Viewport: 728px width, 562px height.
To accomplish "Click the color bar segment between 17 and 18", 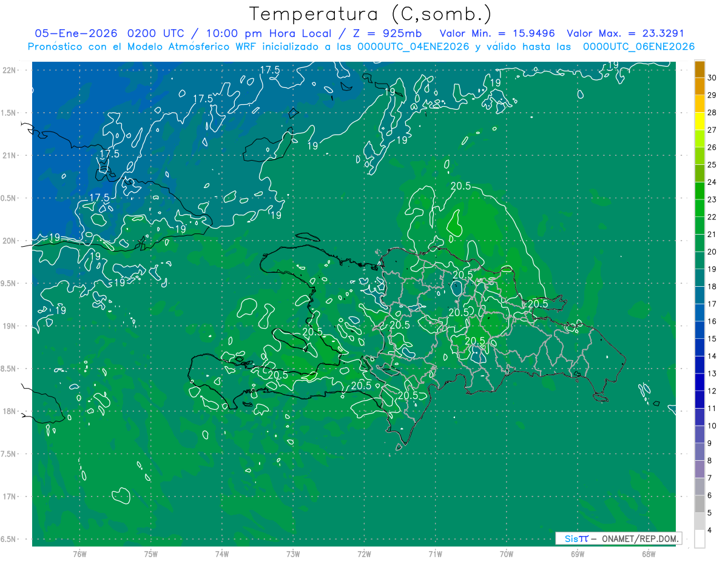I will pyautogui.click(x=699, y=295).
